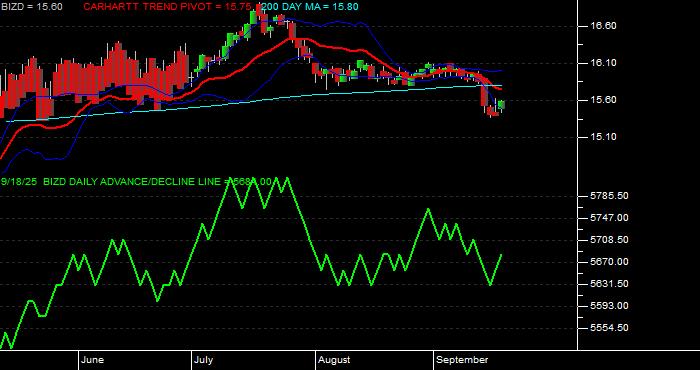The height and width of the screenshot is (370, 700).
Task: Click the 9/18/25 date label
Action: point(19,182)
